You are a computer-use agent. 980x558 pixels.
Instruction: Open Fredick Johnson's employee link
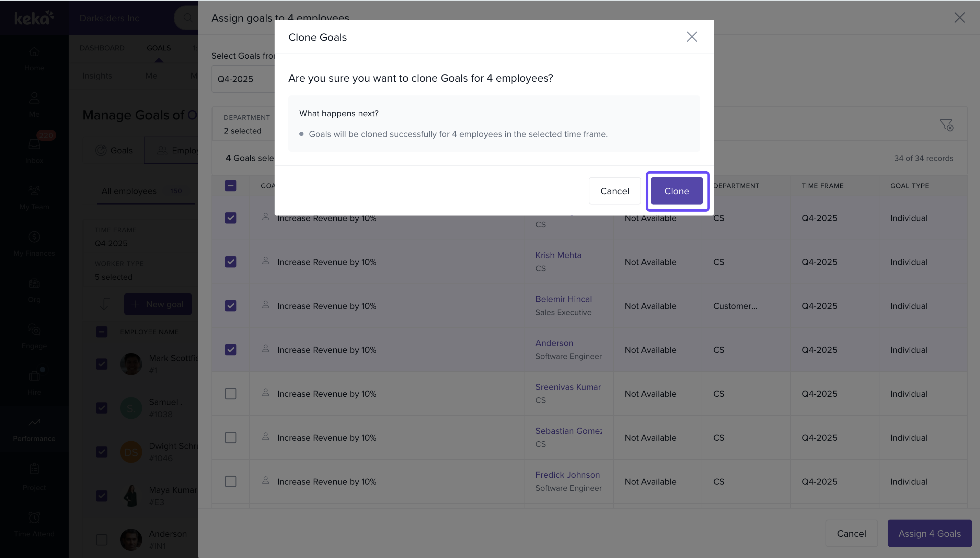[567, 475]
